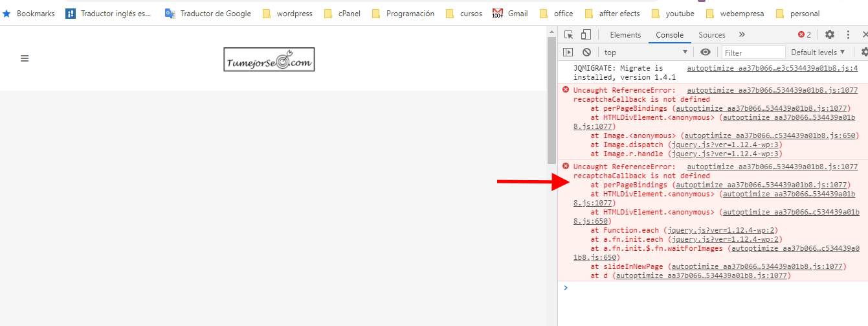Open the cPanel bookmark folder
Screen dimensions: 868x326
pyautogui.click(x=342, y=13)
